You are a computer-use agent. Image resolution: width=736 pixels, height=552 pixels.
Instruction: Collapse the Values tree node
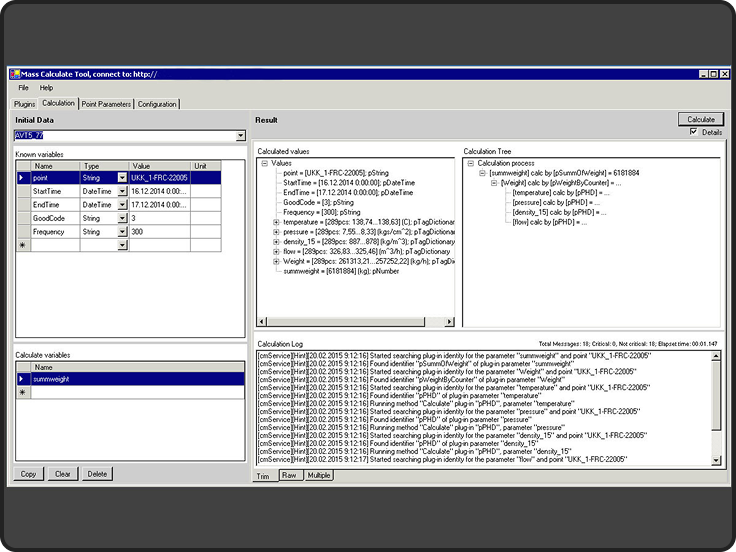pyautogui.click(x=264, y=163)
